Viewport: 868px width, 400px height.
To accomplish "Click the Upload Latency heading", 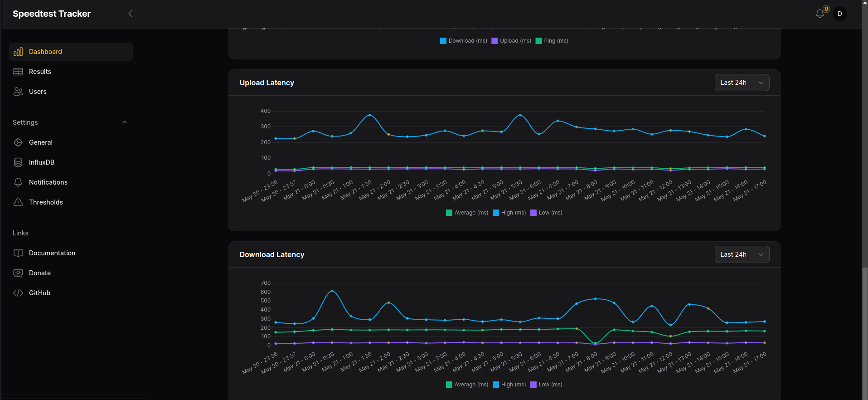I will 267,83.
